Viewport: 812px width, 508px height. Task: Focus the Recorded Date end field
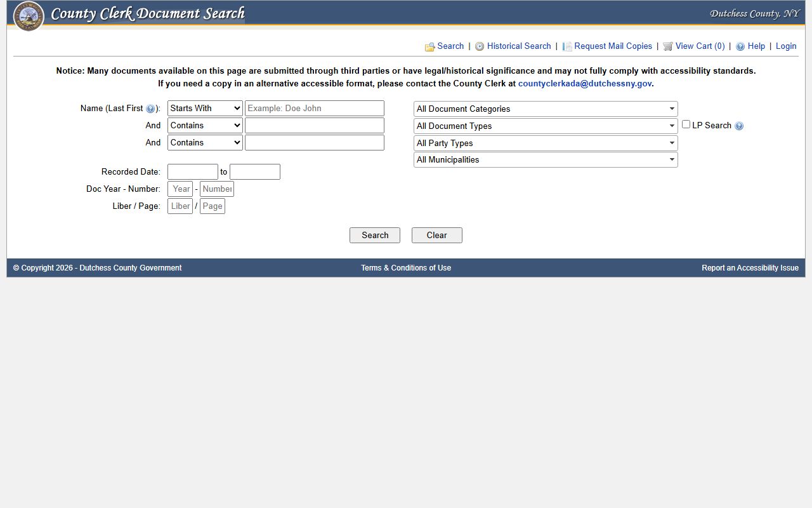(255, 172)
